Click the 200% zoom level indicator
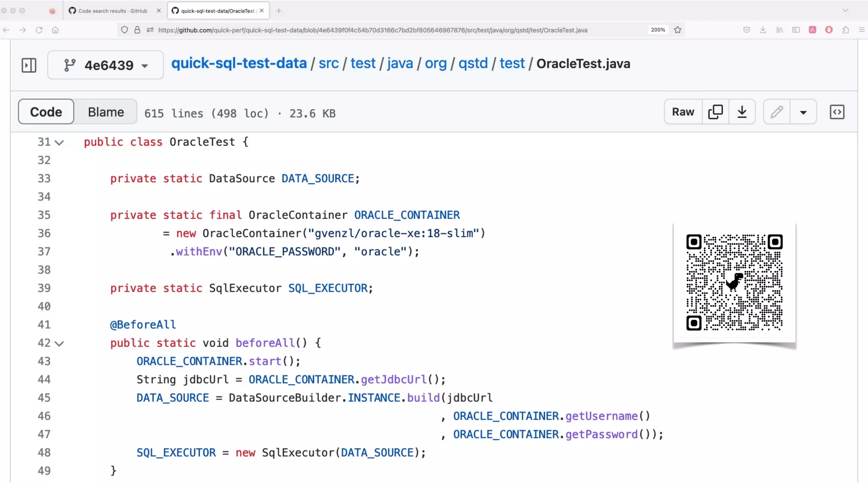868x488 pixels. pos(658,30)
